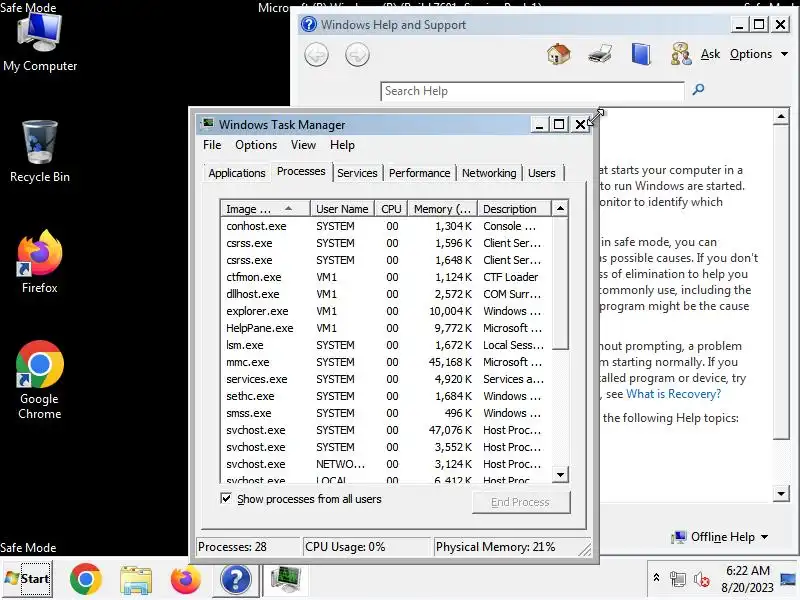The image size is (800, 600).
Task: Open the Recycle Bin desktop icon
Action: (x=40, y=152)
